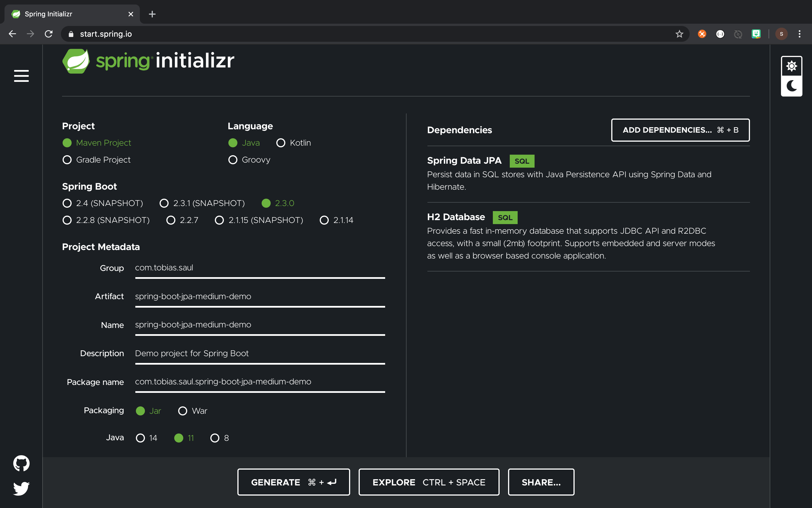Click the Spring Boot section heading
Viewport: 812px width, 508px height.
pos(89,187)
